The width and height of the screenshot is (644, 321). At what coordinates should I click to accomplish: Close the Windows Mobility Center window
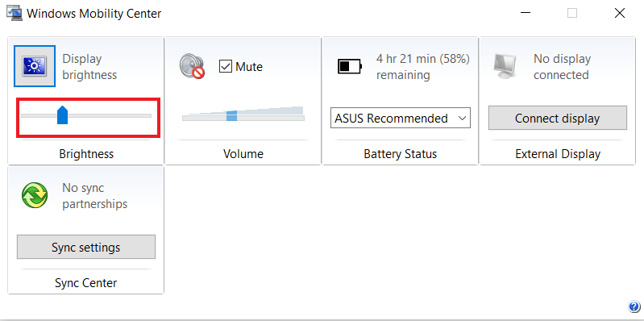pyautogui.click(x=619, y=13)
